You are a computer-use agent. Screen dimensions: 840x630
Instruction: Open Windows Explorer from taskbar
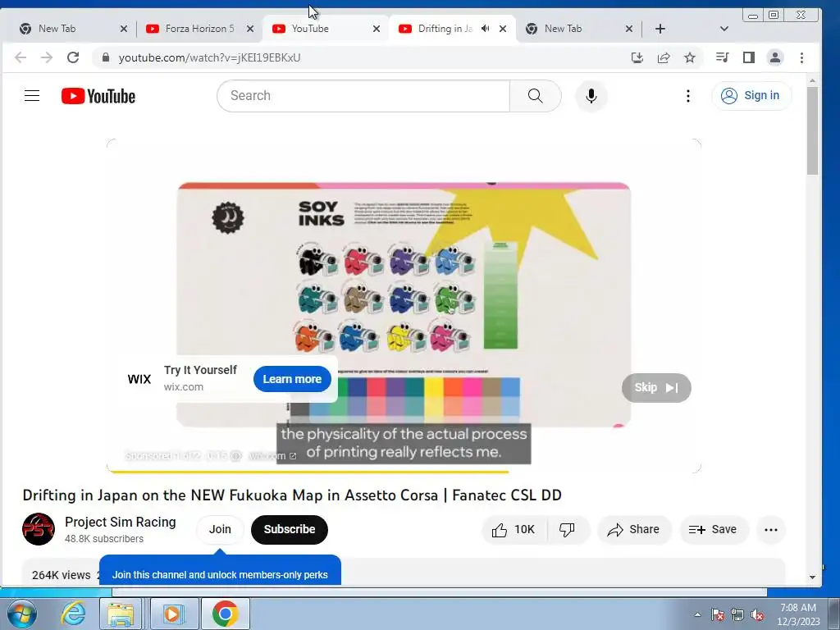(121, 614)
